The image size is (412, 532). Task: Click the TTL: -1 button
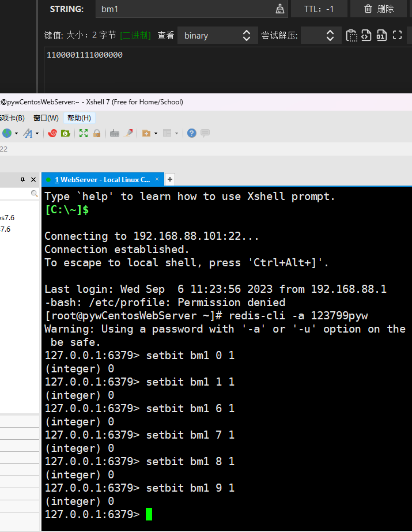click(x=319, y=9)
